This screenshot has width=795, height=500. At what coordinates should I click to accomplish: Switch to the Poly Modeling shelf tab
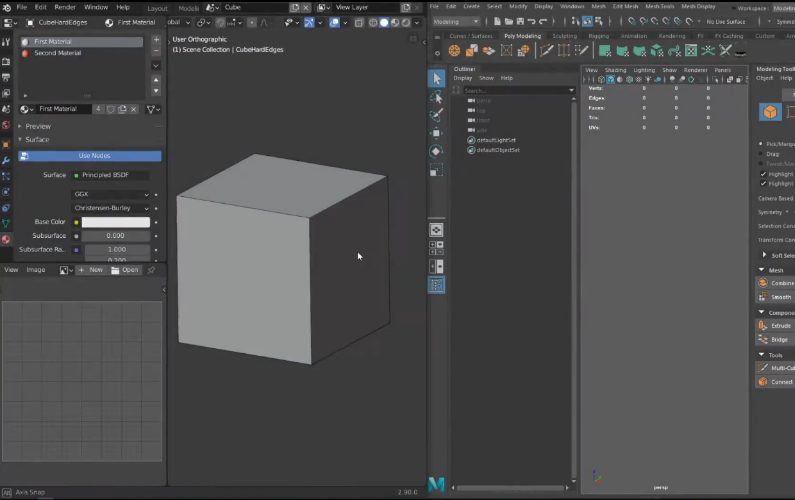[522, 36]
